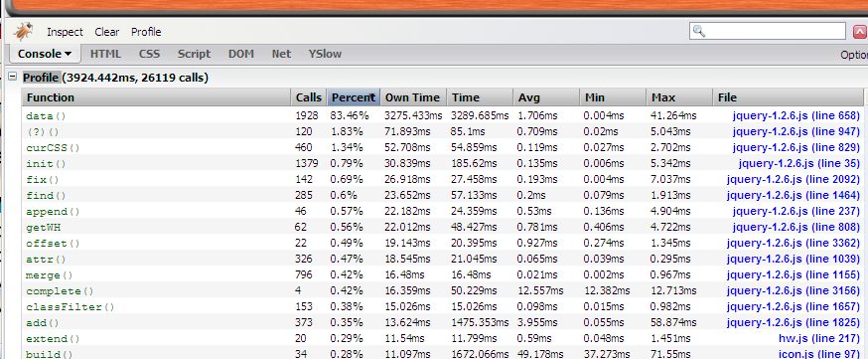868x359 pixels.
Task: Click the 1475.353ms time value
Action: pyautogui.click(x=480, y=322)
